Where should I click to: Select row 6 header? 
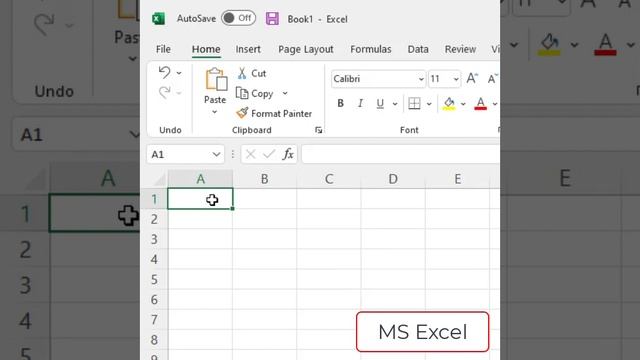(x=154, y=300)
